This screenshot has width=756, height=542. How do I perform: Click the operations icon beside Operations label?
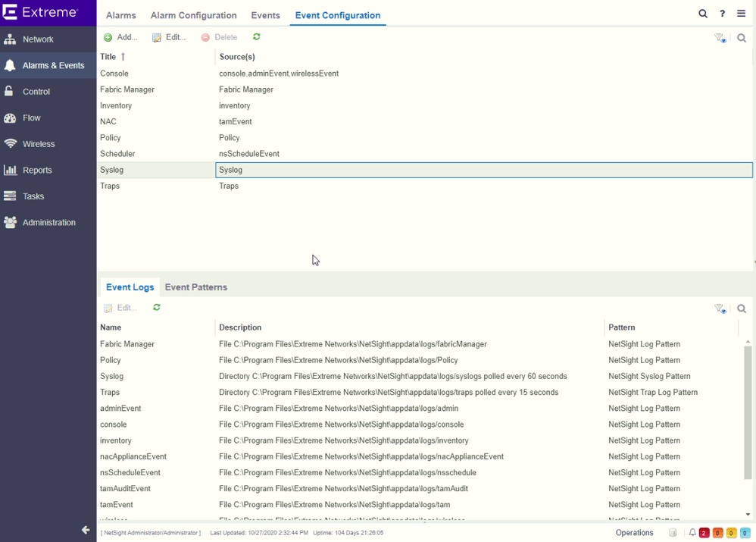[673, 532]
